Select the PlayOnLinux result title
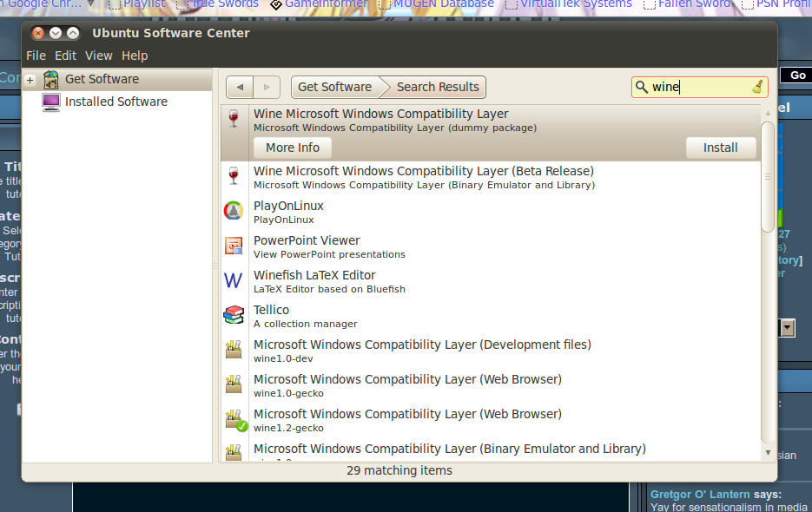 [288, 206]
